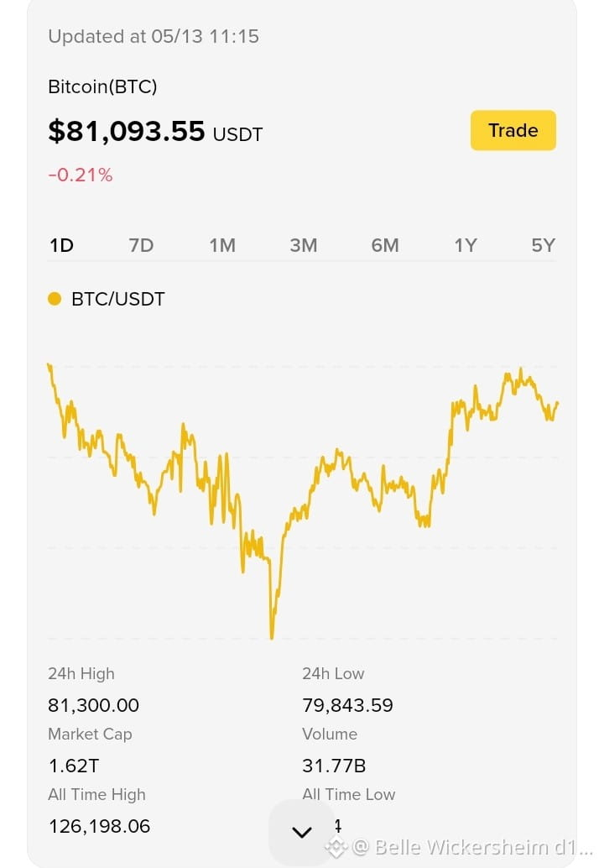Switch chart to 7D range
The height and width of the screenshot is (868, 599).
(x=141, y=245)
